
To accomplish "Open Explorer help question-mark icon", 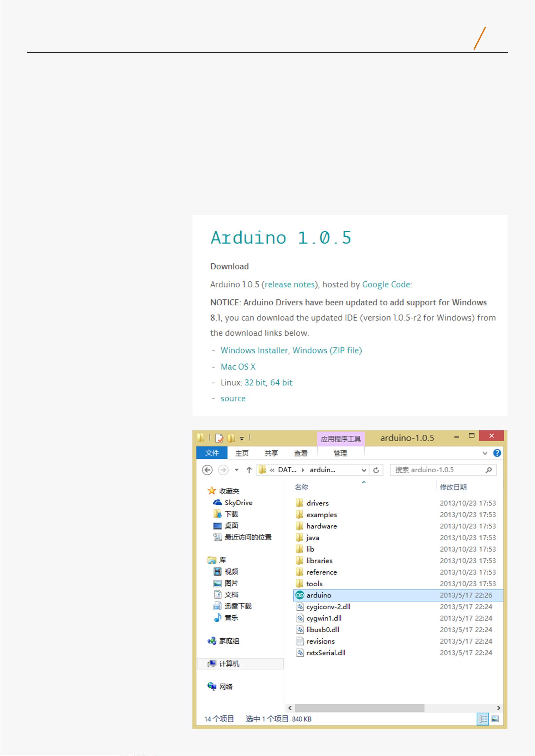I will click(497, 453).
